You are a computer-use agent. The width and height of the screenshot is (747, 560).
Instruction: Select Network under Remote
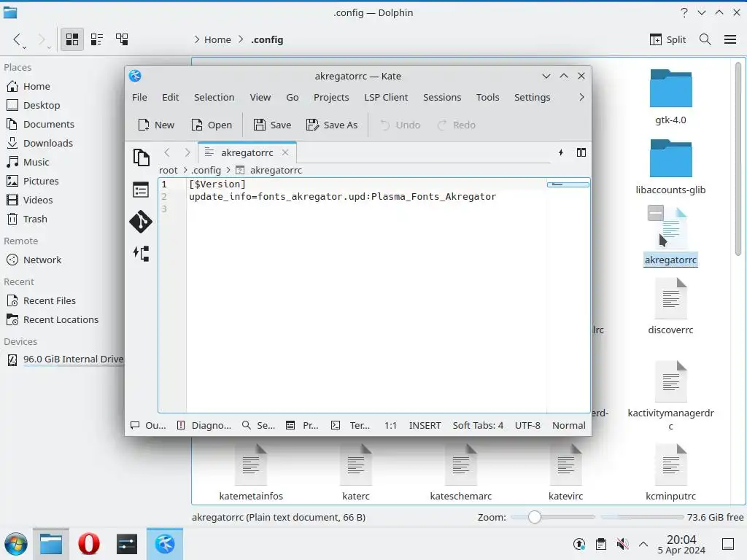point(42,260)
